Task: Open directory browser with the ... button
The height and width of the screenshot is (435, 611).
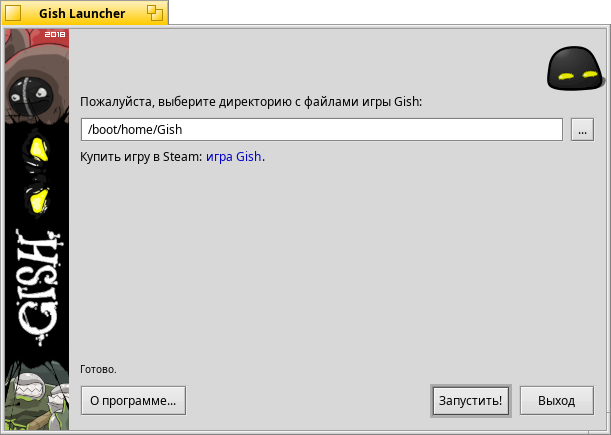Action: [x=583, y=129]
